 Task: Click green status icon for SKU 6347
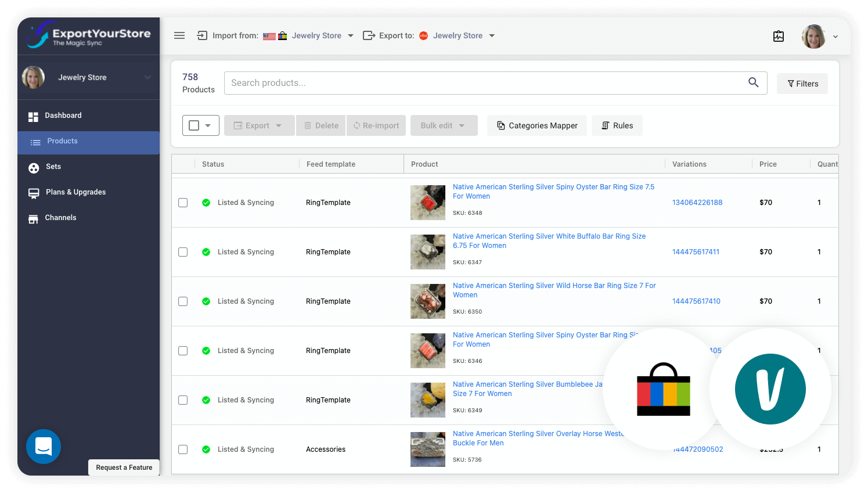coord(206,252)
